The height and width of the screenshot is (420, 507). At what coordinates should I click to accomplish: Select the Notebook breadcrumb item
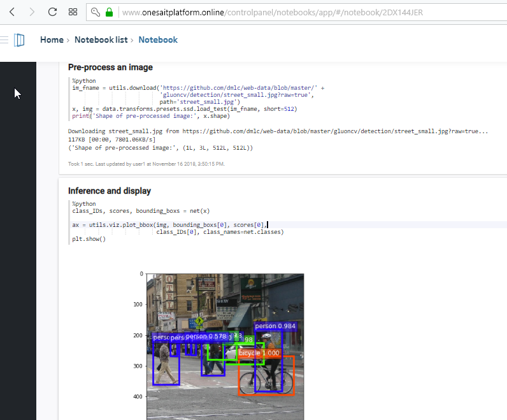(158, 40)
